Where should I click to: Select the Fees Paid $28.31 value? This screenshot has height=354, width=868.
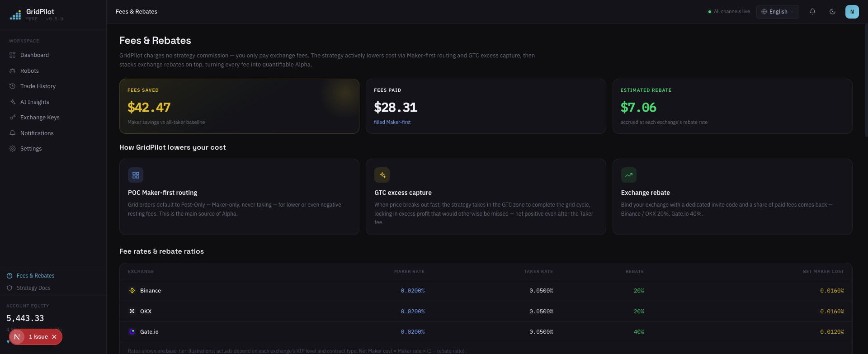(x=396, y=108)
